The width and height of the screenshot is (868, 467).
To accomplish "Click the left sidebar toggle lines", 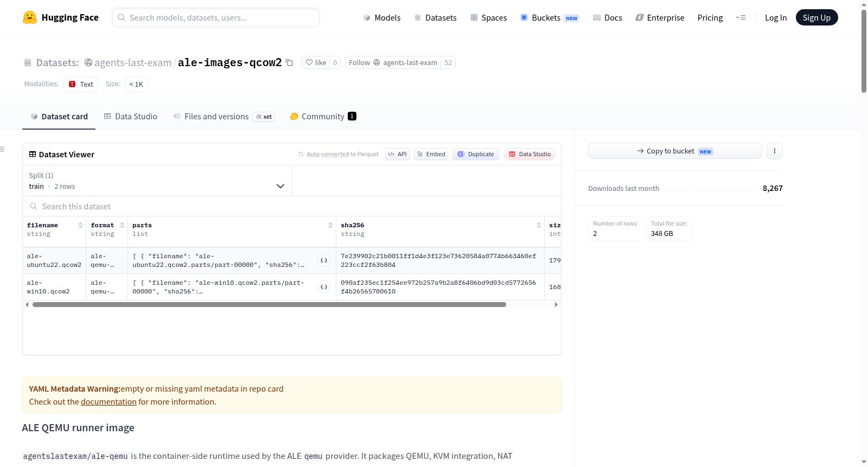I will tap(2, 149).
